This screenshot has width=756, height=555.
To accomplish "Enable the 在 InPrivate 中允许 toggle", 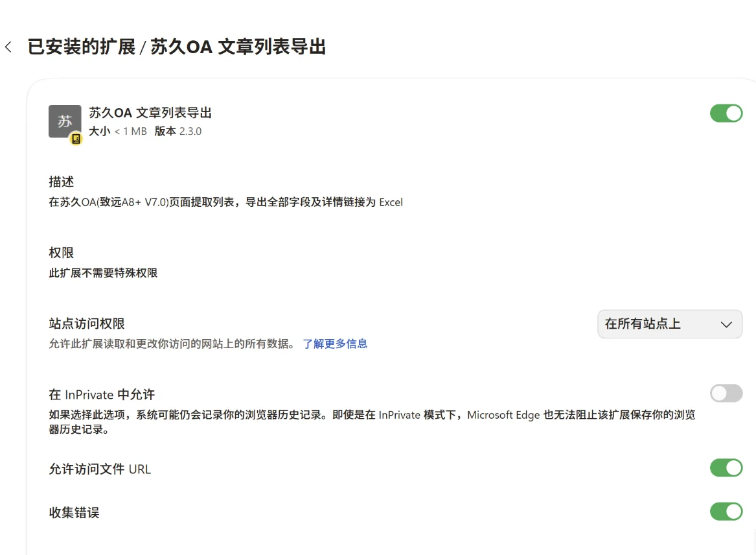I will pos(726,394).
